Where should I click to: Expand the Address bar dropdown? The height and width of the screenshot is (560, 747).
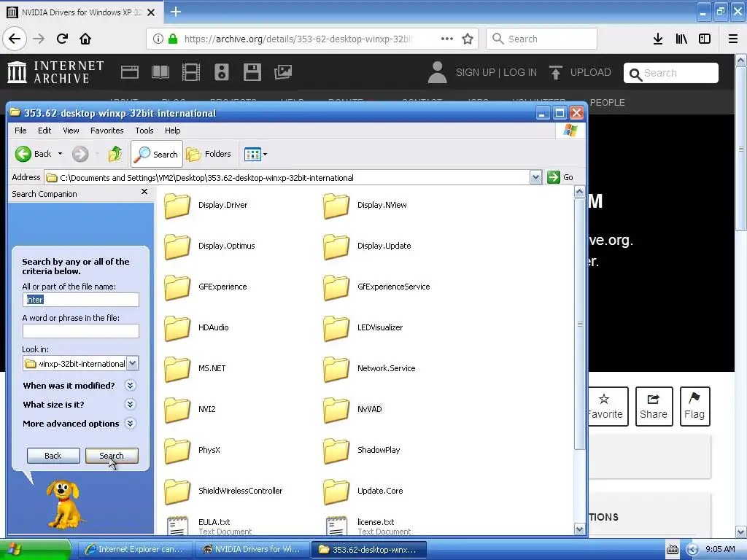pos(535,178)
